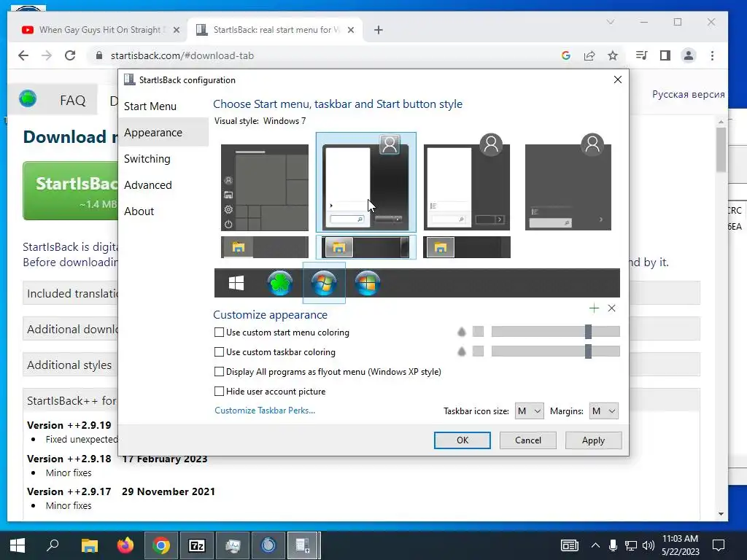Click Apply in StartIsBack configuration

593,440
